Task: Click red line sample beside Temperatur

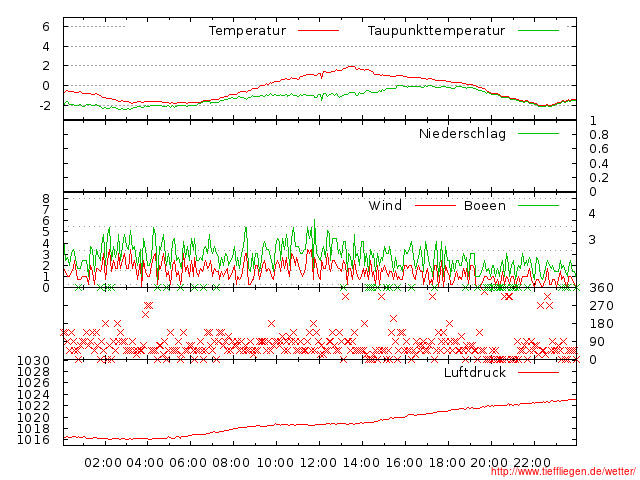Action: tap(318, 31)
